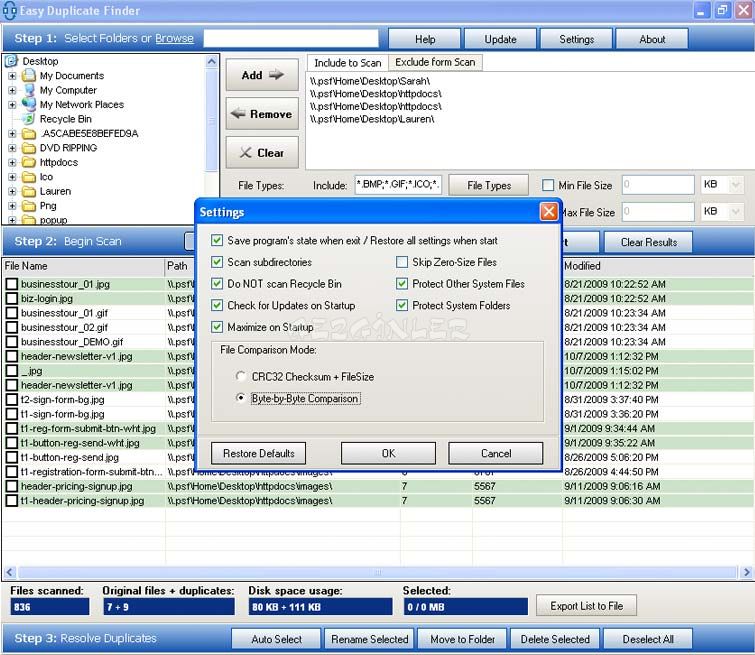The width and height of the screenshot is (755, 655).
Task: Click the My Computer icon in tree
Action: click(29, 90)
